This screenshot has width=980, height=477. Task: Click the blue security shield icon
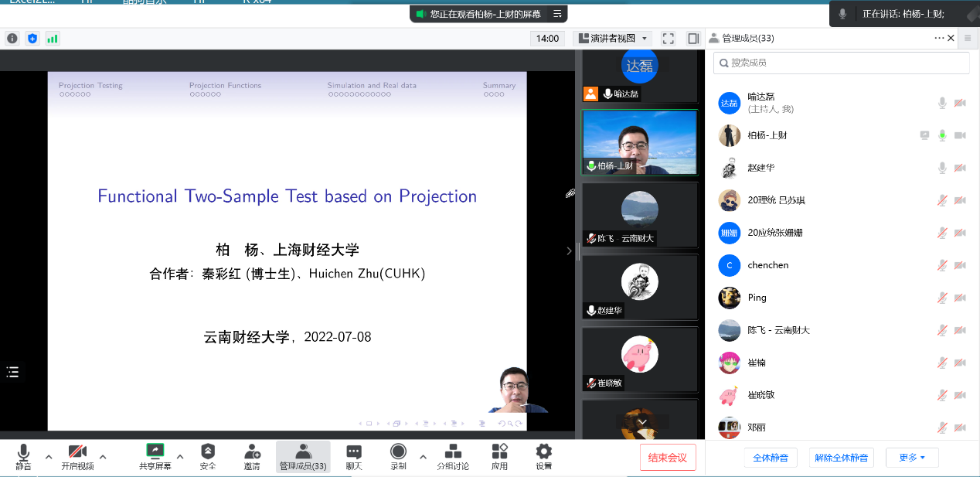pyautogui.click(x=32, y=38)
